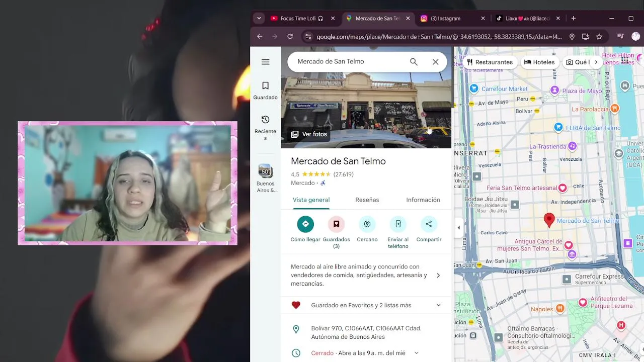The width and height of the screenshot is (644, 362).
Task: Click the Carrefour Market map pin
Action: point(474,88)
